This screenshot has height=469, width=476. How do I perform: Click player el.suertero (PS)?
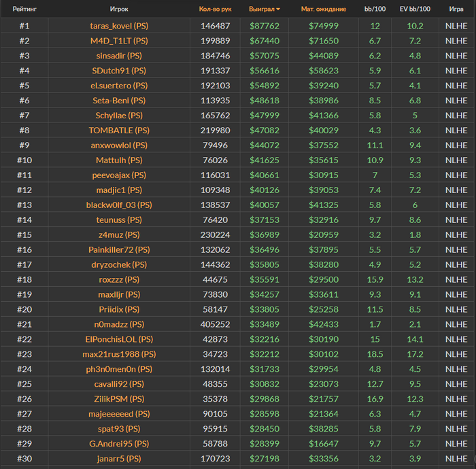[119, 86]
